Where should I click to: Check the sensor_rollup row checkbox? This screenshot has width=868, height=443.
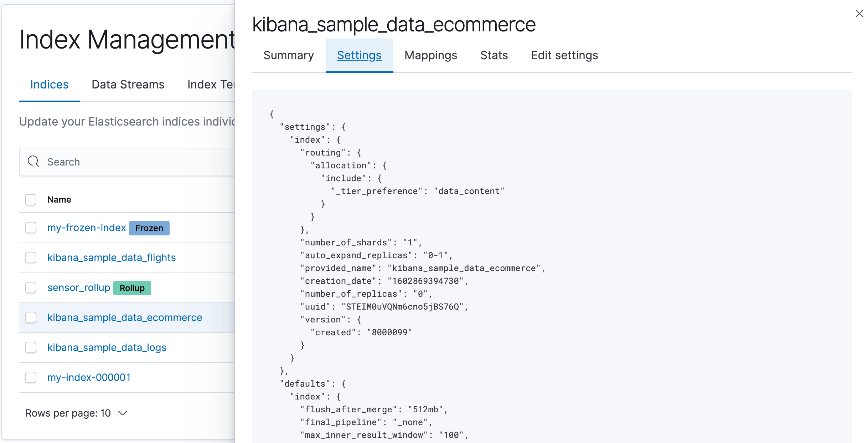tap(31, 287)
